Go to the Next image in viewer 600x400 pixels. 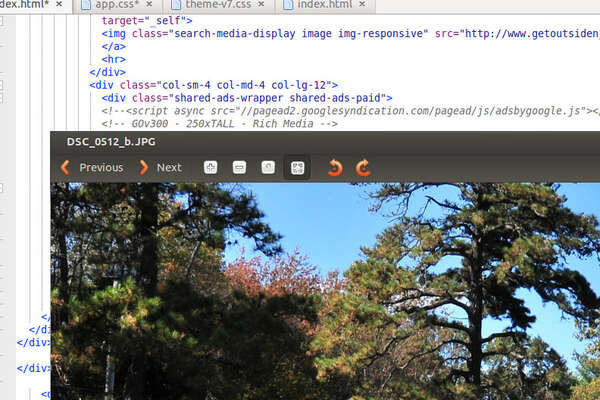[160, 168]
